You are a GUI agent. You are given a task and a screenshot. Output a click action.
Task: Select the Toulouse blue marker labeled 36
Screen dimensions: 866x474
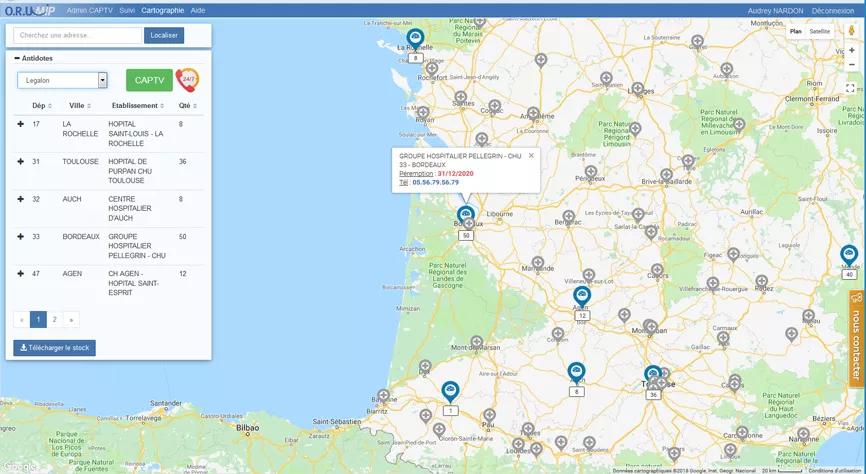(653, 376)
